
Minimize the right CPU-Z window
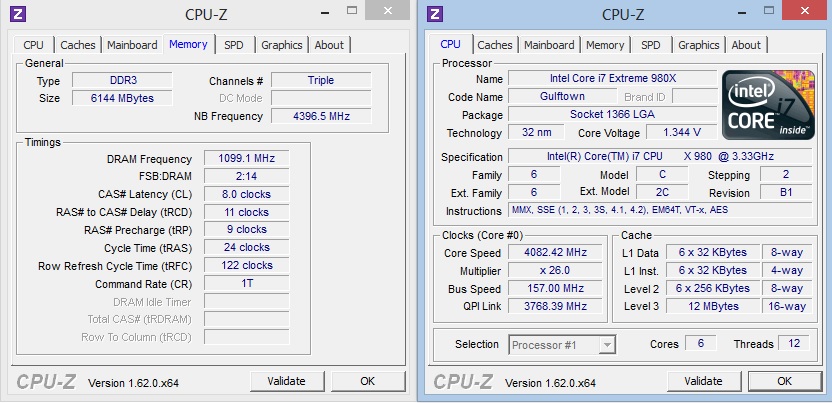[x=741, y=11]
